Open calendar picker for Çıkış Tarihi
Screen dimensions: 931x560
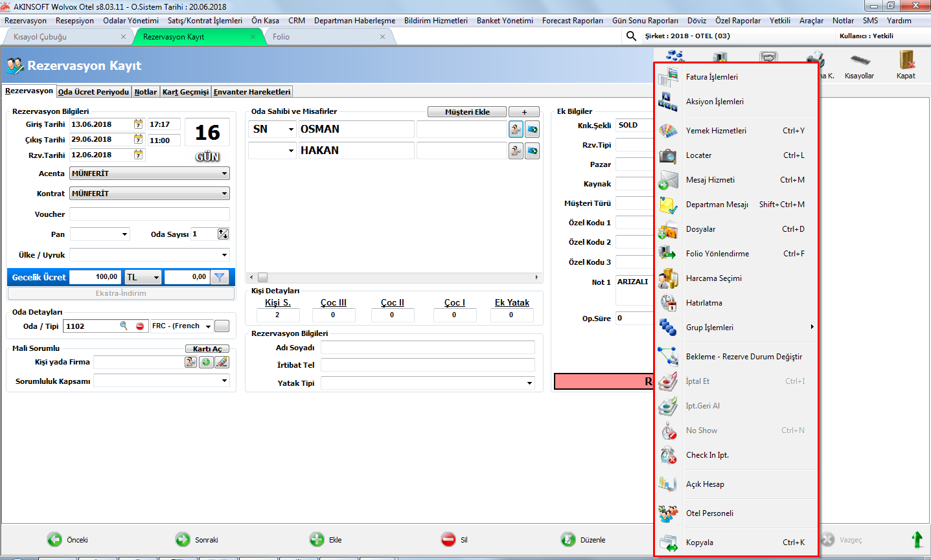138,139
